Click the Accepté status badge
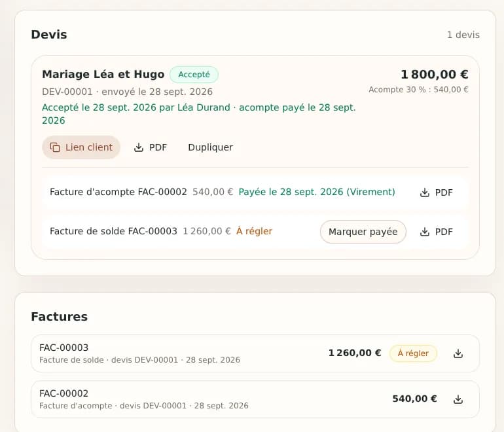This screenshot has width=504, height=432. (x=194, y=75)
